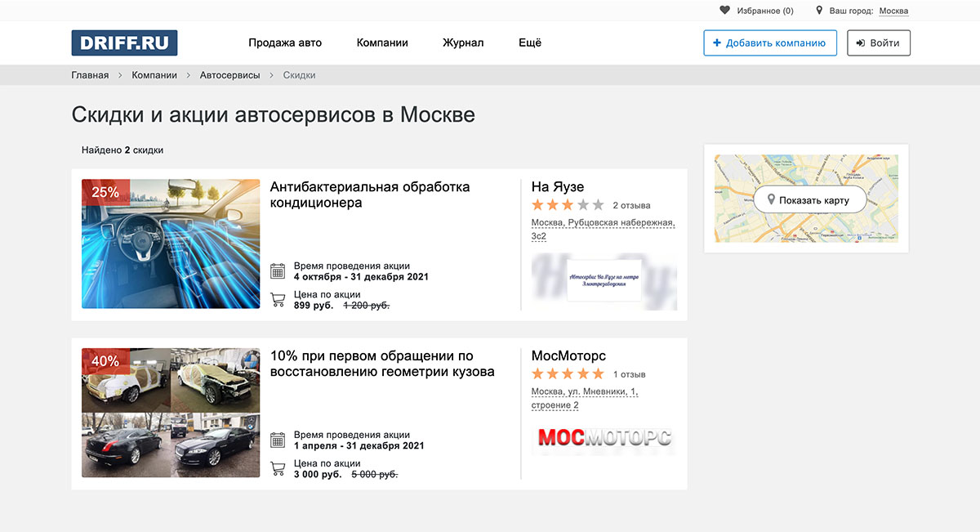Screen dimensions: 980x532
Task: Click calendar icon in the МосМоторс offer
Action: point(278,440)
